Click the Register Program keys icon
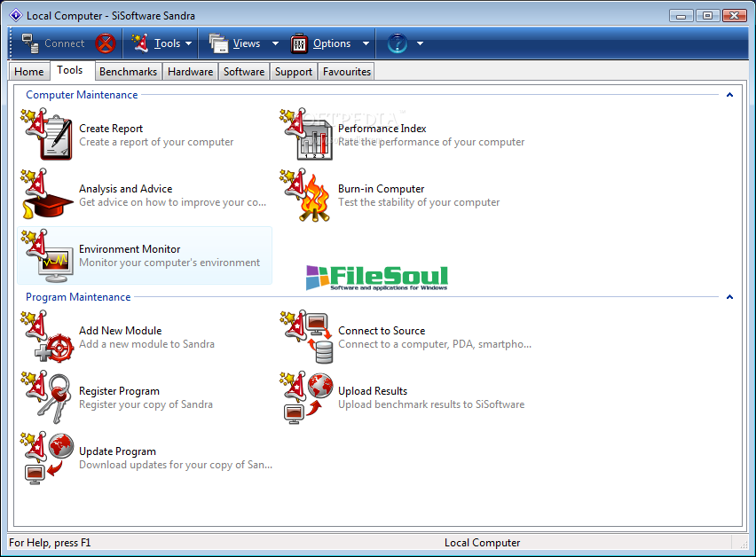Viewport: 756px width, 557px height. [46, 397]
